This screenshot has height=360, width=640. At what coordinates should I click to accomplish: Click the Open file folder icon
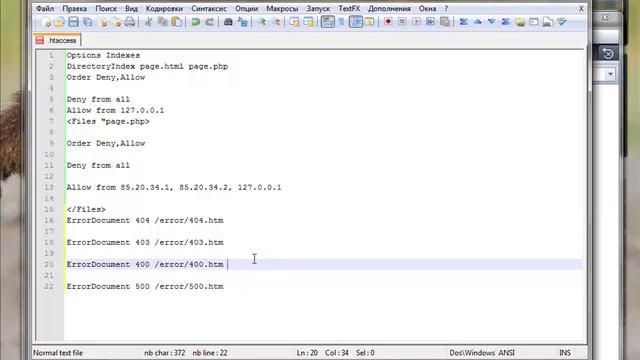[x=60, y=22]
